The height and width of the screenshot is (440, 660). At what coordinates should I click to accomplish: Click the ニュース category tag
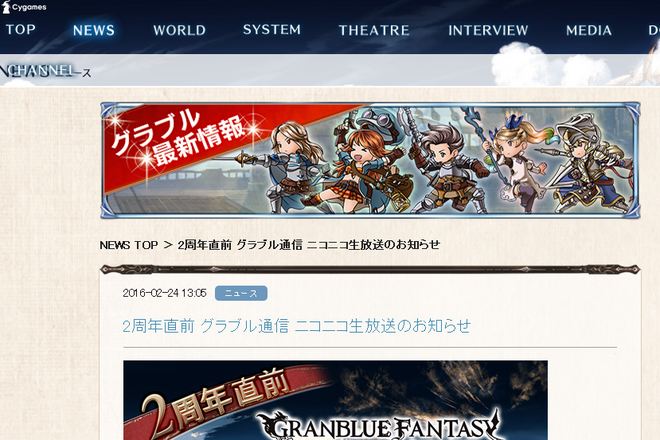241,293
